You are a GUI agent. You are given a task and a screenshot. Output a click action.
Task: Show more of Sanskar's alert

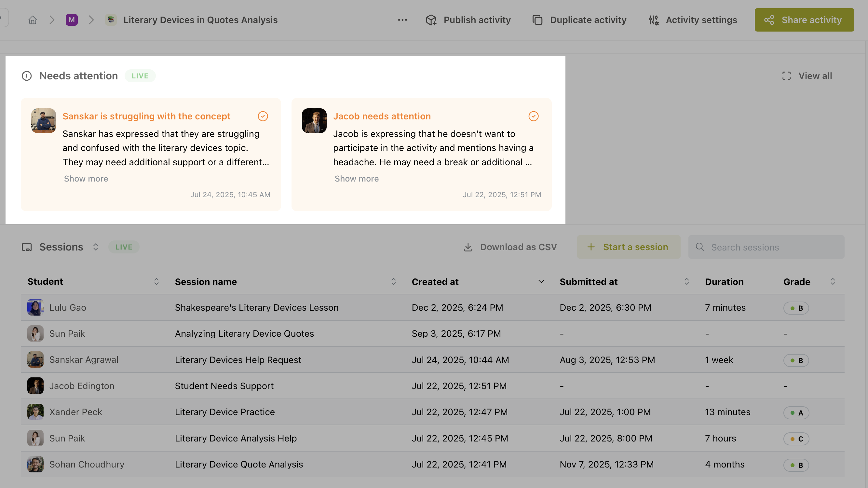coord(86,179)
